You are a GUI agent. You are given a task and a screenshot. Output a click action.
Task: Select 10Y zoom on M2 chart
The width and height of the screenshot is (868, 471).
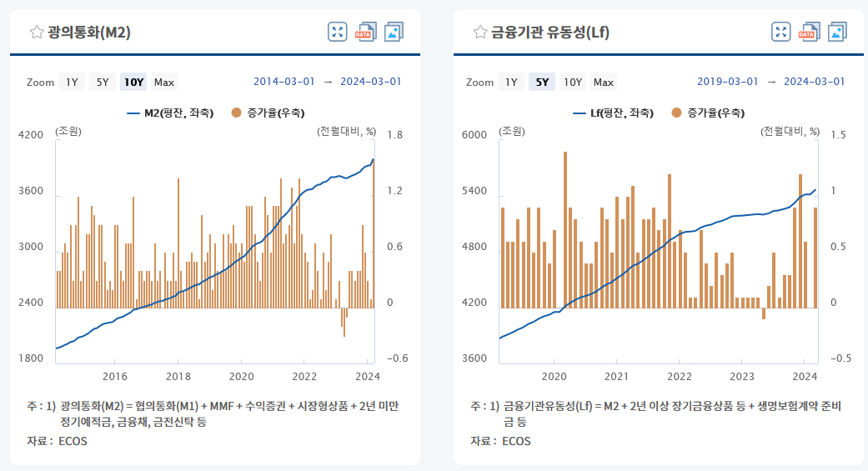pyautogui.click(x=133, y=82)
